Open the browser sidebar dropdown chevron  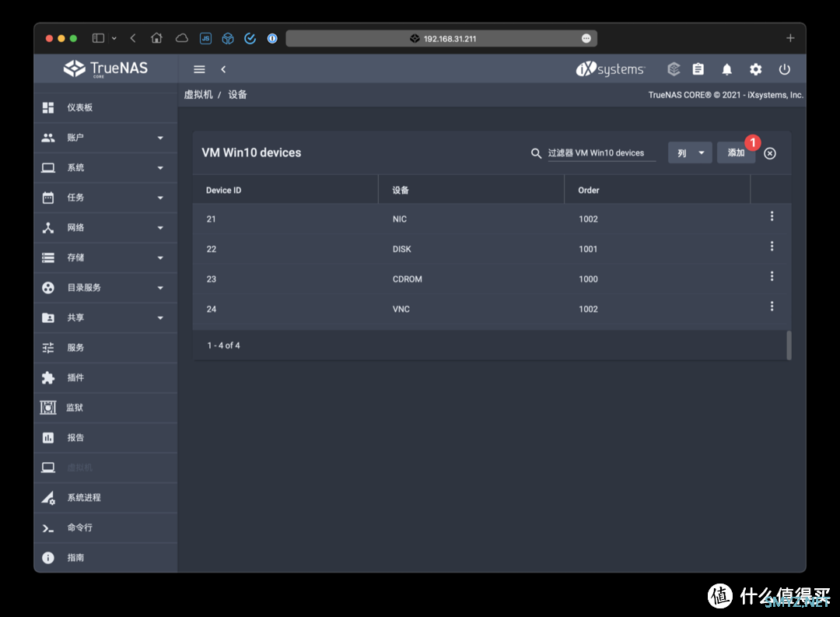(114, 39)
